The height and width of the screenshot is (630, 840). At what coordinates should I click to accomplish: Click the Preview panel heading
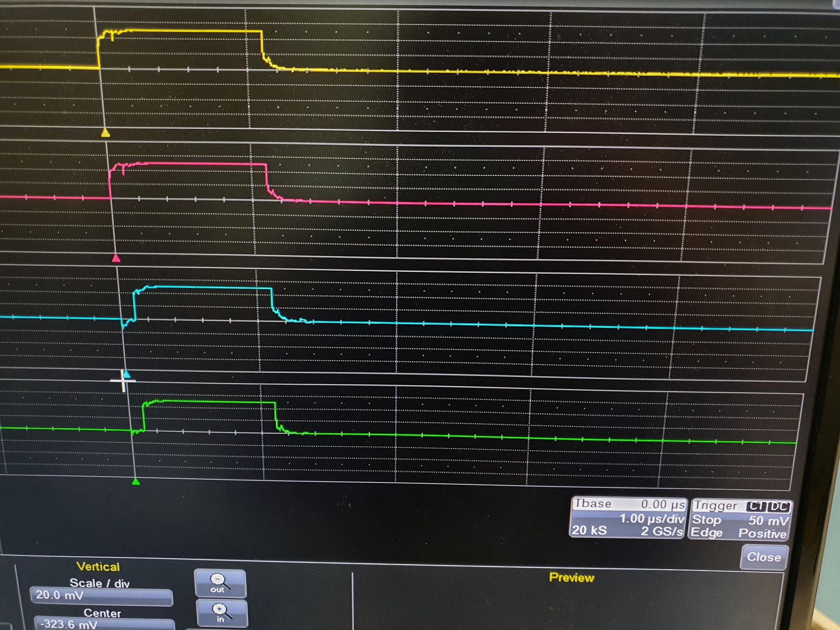[571, 577]
